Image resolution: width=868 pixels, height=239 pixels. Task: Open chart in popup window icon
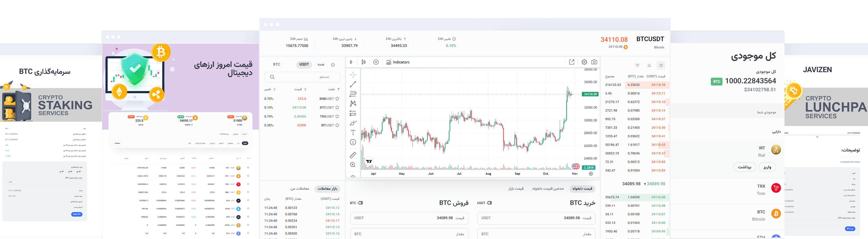pos(571,62)
